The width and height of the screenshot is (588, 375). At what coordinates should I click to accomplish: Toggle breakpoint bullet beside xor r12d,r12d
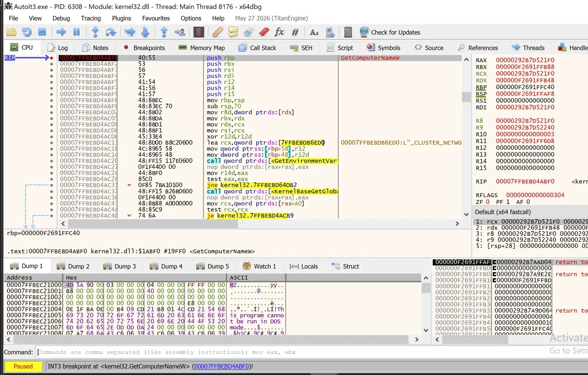point(52,137)
